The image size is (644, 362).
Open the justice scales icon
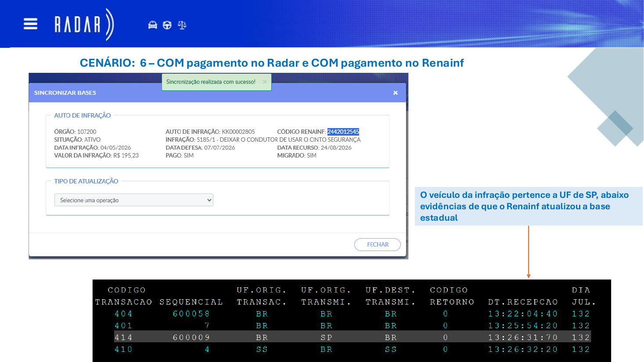pyautogui.click(x=182, y=25)
